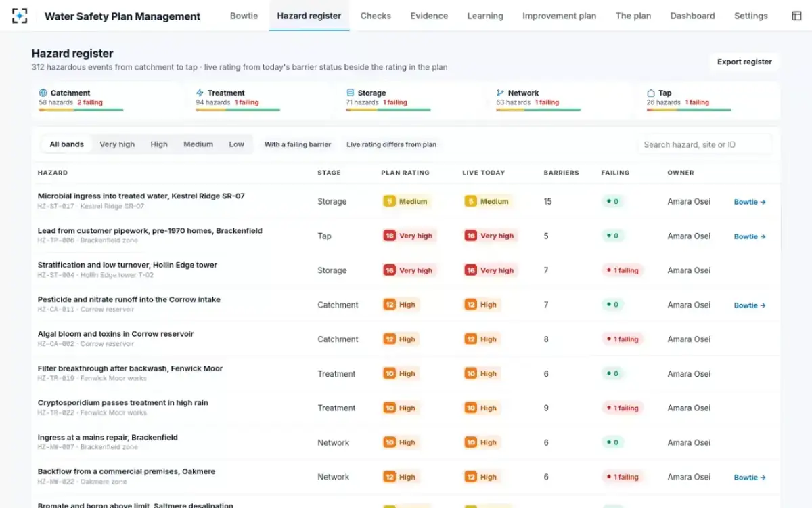Click 'Cryptosporidium passes treatment in high rain'
Image resolution: width=812 pixels, height=508 pixels.
coord(123,403)
